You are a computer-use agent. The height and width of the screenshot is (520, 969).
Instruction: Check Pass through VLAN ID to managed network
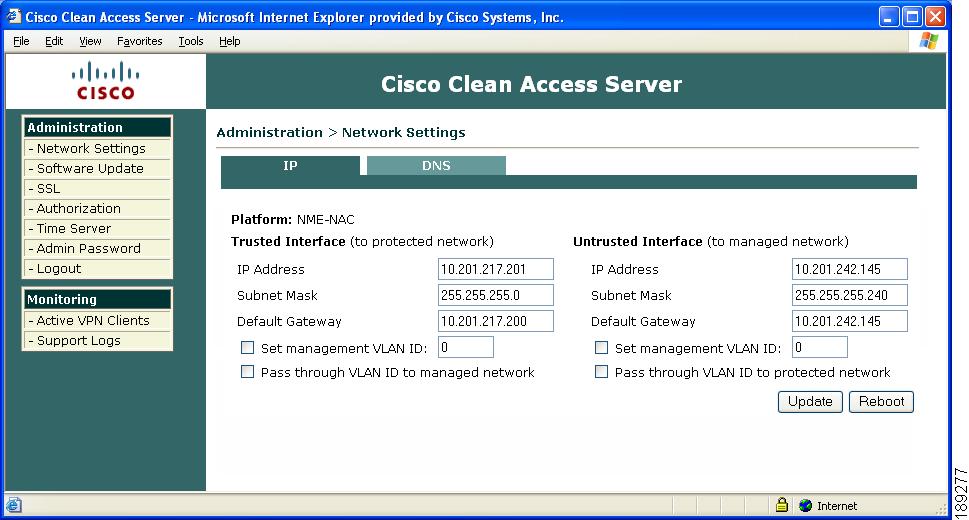point(247,372)
